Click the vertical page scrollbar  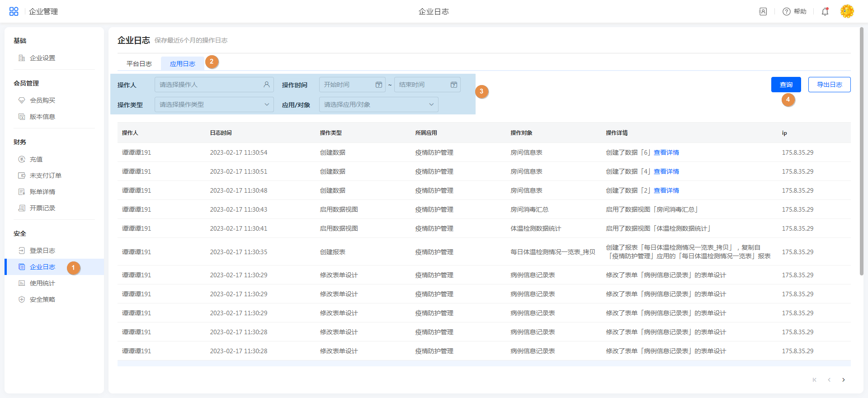click(x=861, y=152)
